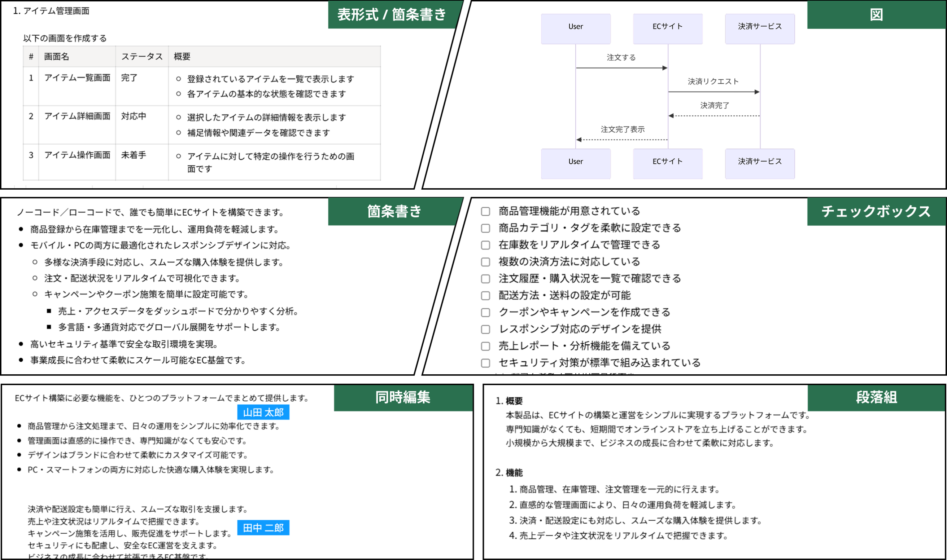Click the 田中 二郎 collaborator cursor tag
This screenshot has height=560, width=947.
[263, 528]
